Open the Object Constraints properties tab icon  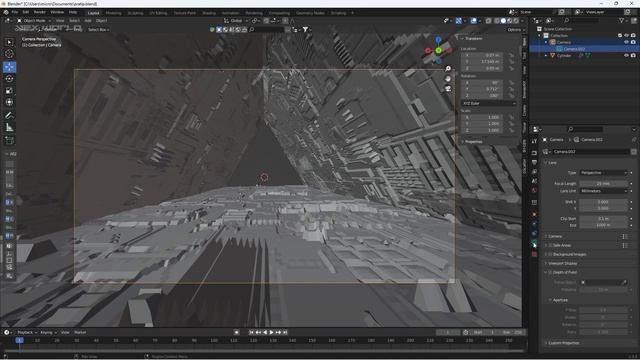[x=534, y=234]
